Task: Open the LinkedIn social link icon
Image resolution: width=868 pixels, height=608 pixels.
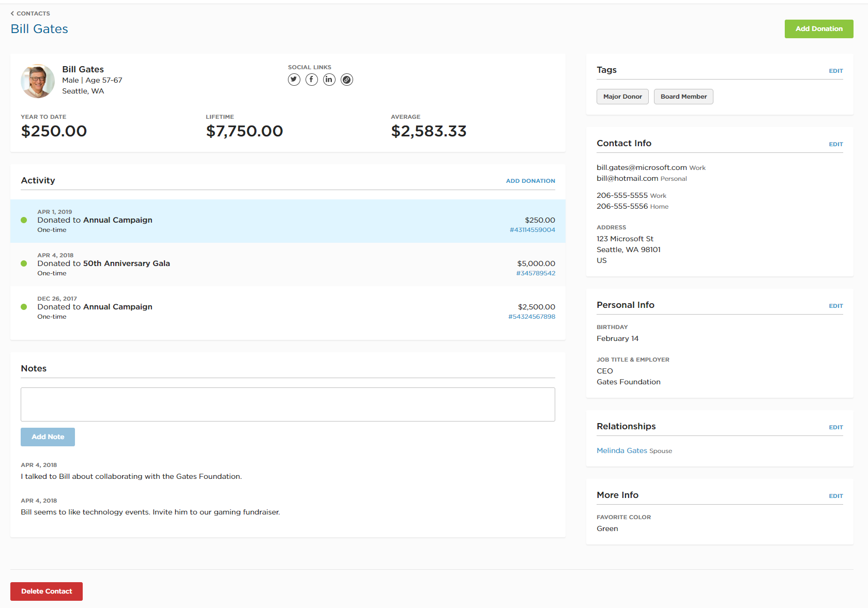Action: (x=329, y=80)
